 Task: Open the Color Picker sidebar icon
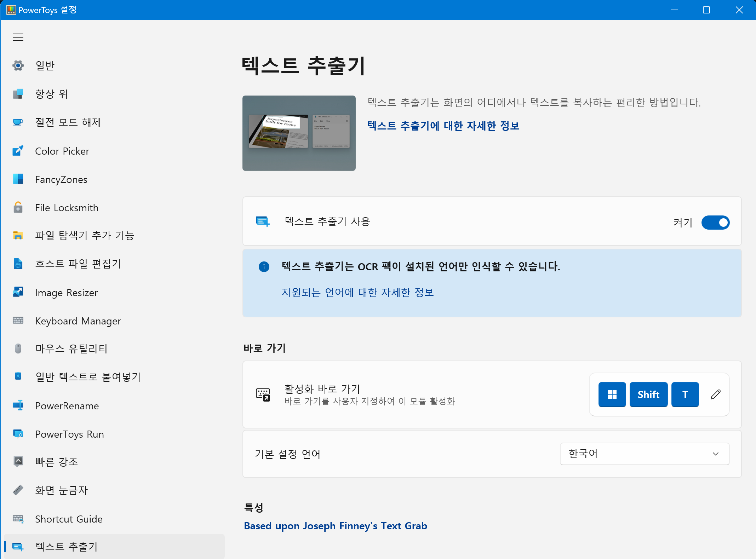[x=18, y=151]
